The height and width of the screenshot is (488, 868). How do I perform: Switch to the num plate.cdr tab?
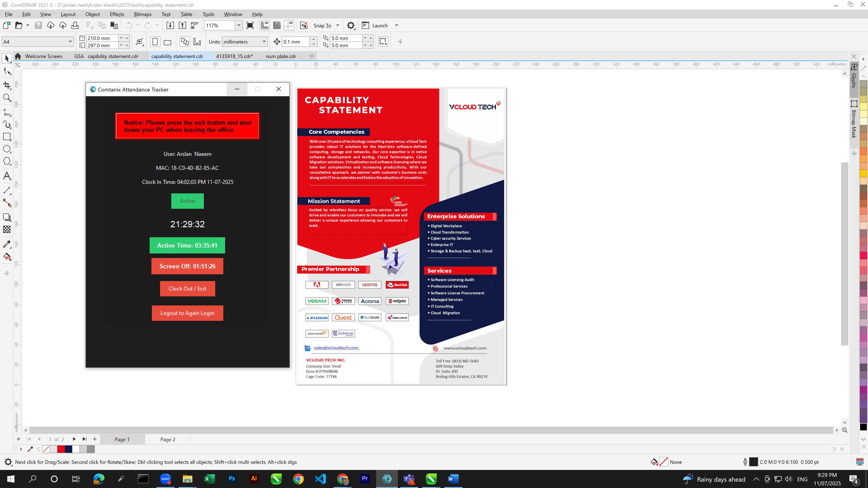click(x=281, y=56)
